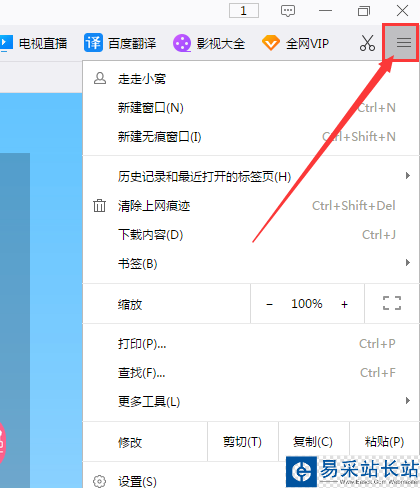Expand 历史记录和最近打开的标签页 submenu
Screen dimensions: 420x488
(x=251, y=176)
